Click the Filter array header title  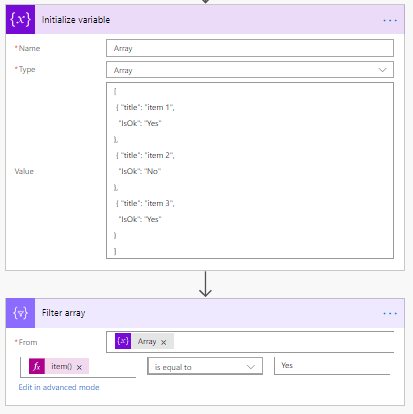click(x=64, y=313)
